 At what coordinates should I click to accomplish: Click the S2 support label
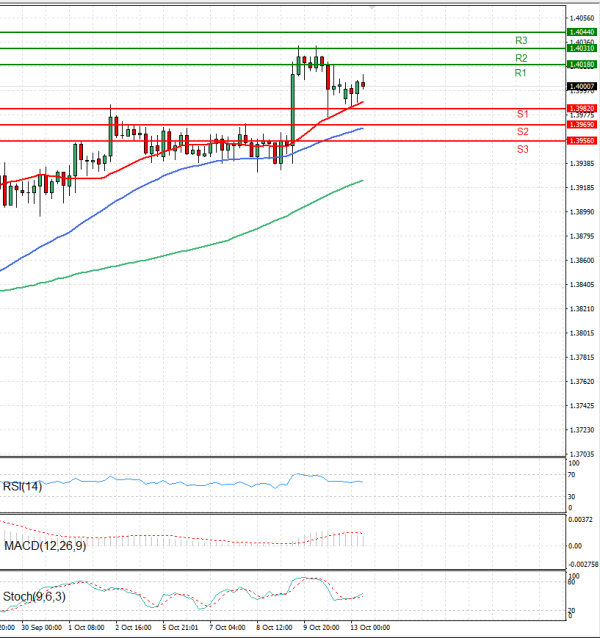pos(523,132)
